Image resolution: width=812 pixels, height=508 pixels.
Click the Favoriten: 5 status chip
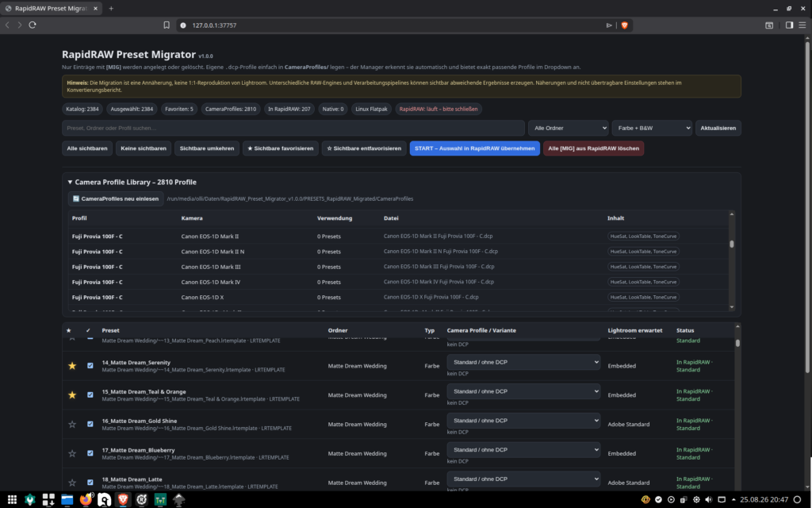(179, 109)
